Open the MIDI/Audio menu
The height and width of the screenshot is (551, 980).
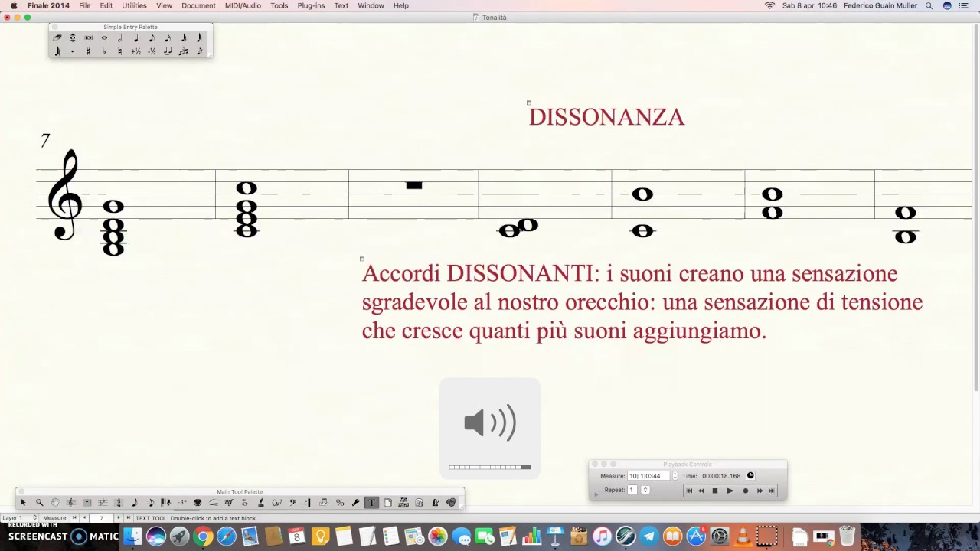tap(243, 5)
